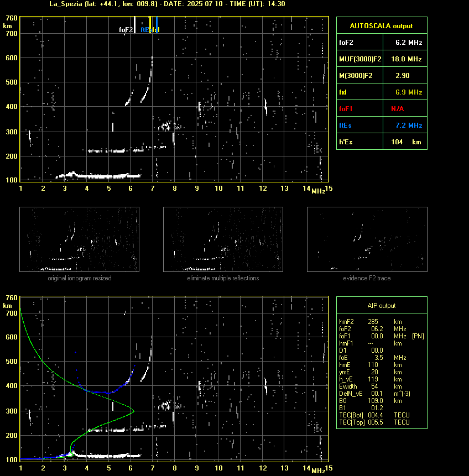Click the TEC[Top] label
Screen dimensions: 469x476
coord(352,422)
